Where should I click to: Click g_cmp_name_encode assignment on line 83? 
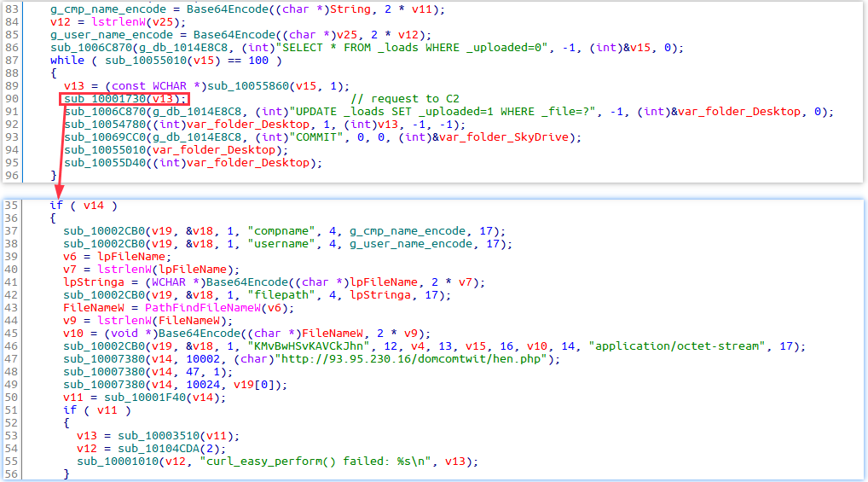(x=108, y=9)
